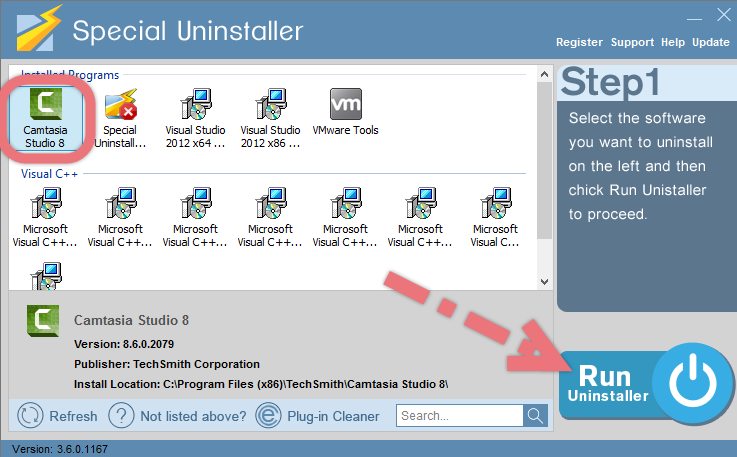Click the Version: 8.6.0.2079 text

click(x=124, y=344)
